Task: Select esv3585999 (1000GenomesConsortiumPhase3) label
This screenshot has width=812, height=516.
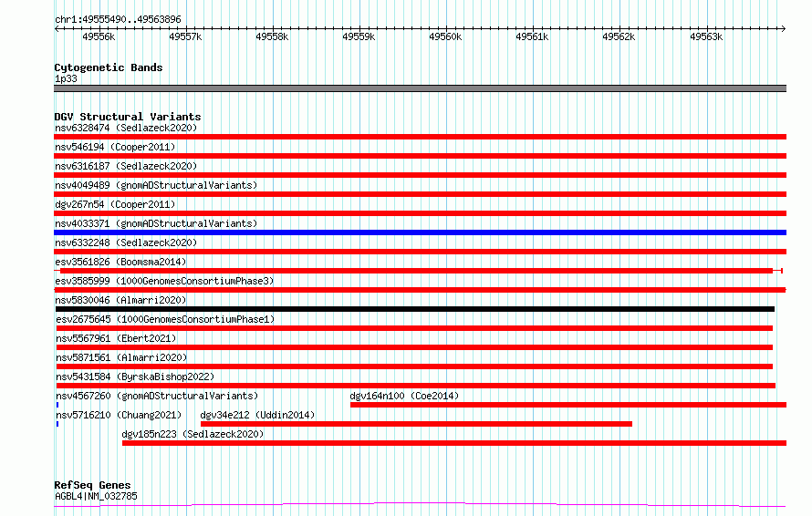Action: (x=164, y=281)
